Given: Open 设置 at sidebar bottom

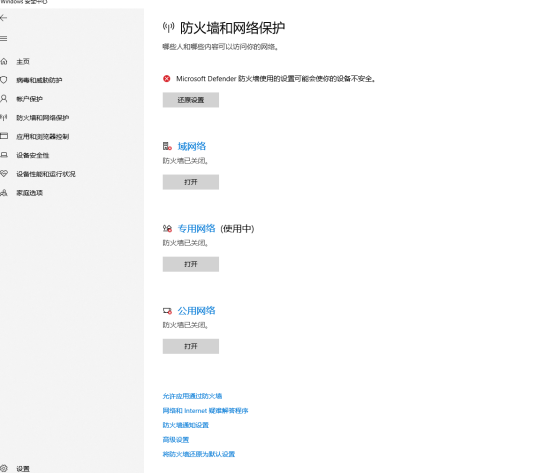Looking at the screenshot, I should pos(23,469).
